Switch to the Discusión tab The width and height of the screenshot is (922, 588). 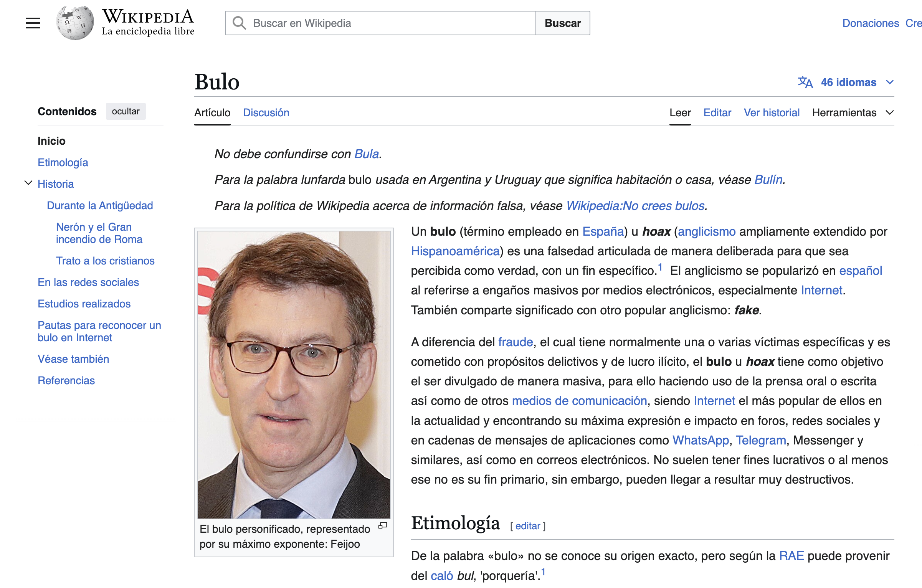pos(266,112)
